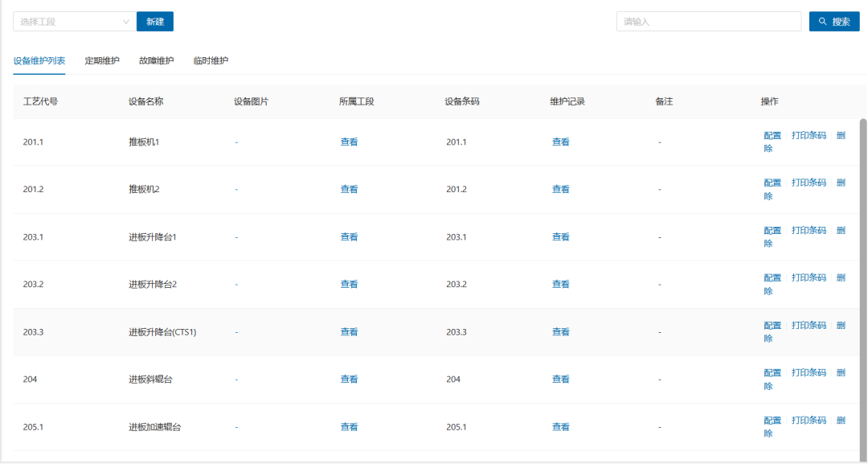Click 删除 in the 进板升降台2 row
This screenshot has width=868, height=464.
(841, 278)
